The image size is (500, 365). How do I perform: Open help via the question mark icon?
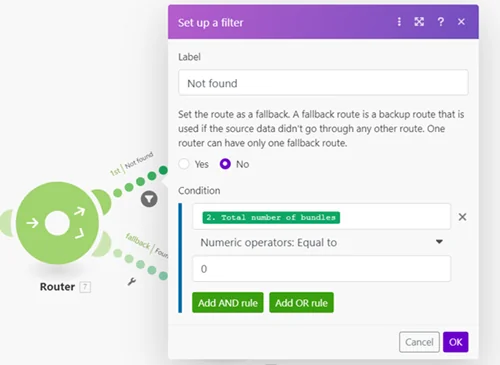pos(440,22)
